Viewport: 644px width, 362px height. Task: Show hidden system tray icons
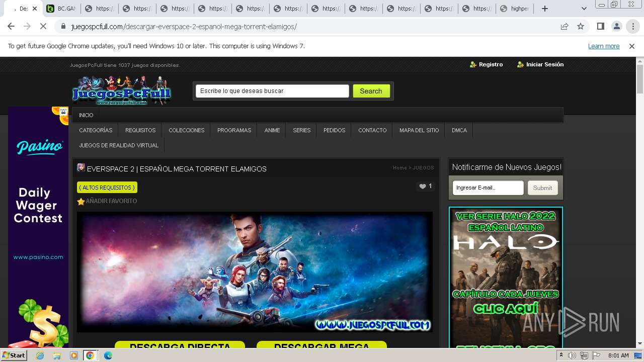pos(561,355)
